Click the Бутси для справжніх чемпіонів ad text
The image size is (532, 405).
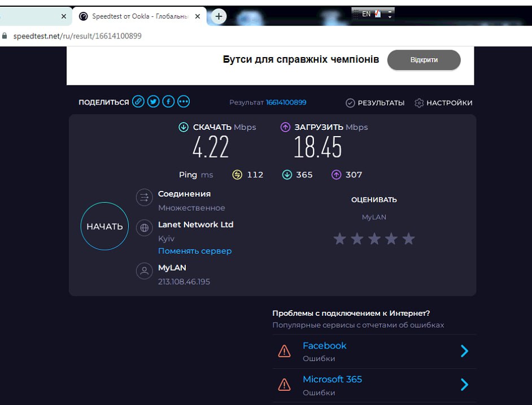click(x=300, y=59)
